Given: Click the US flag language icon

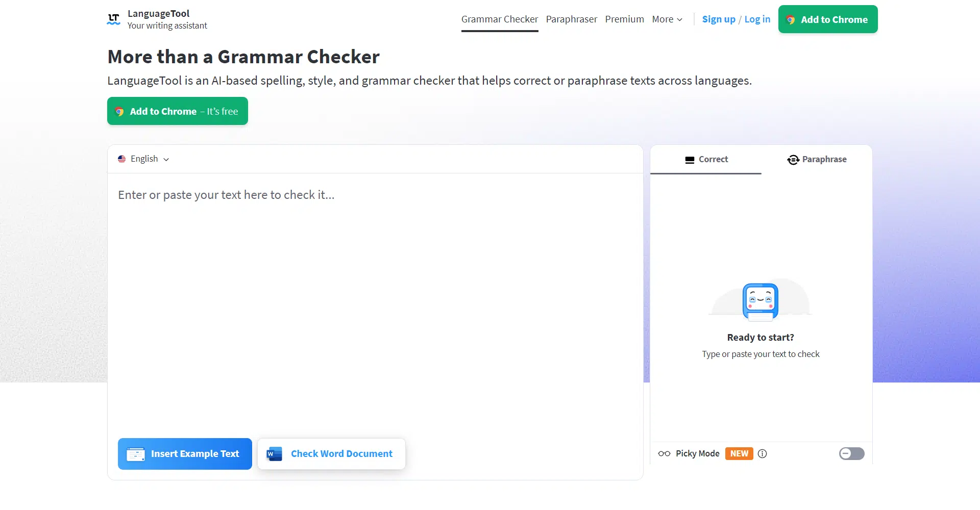Looking at the screenshot, I should 122,159.
